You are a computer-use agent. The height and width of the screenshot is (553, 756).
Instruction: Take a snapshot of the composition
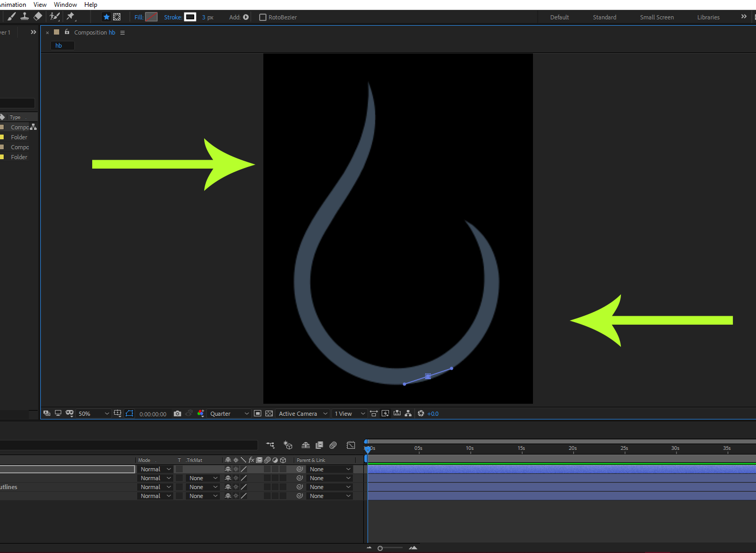pyautogui.click(x=177, y=413)
